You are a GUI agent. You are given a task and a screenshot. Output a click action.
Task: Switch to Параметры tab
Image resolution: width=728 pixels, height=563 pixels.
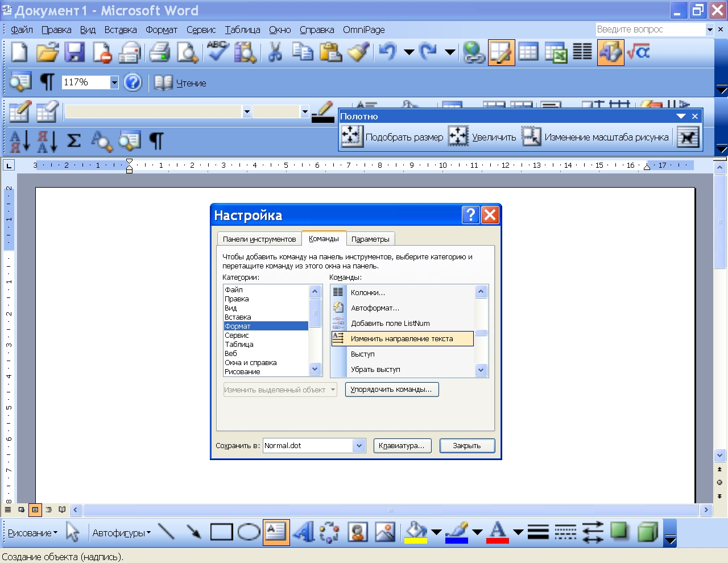coord(370,239)
